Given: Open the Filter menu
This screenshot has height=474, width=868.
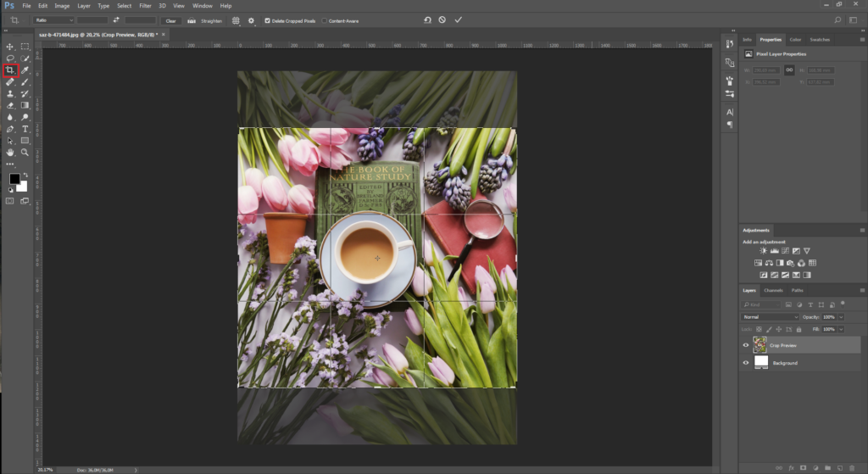Looking at the screenshot, I should click(144, 6).
